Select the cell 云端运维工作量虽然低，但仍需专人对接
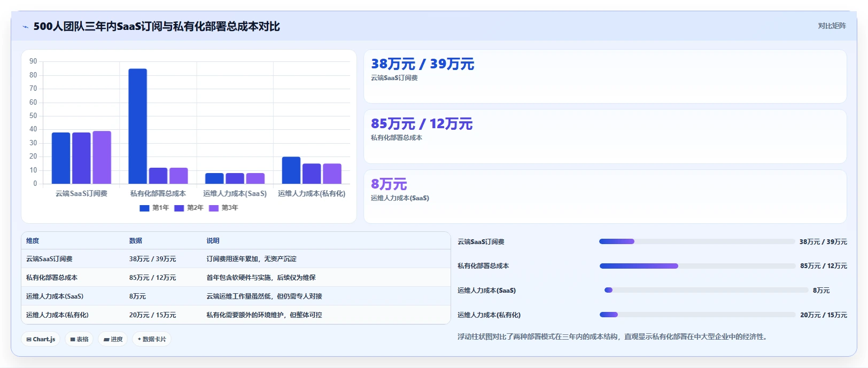Image resolution: width=868 pixels, height=368 pixels. (x=265, y=296)
